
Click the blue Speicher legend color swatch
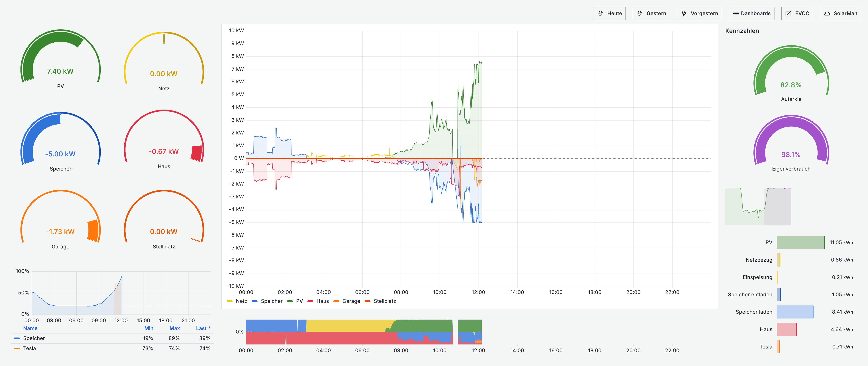[17, 338]
